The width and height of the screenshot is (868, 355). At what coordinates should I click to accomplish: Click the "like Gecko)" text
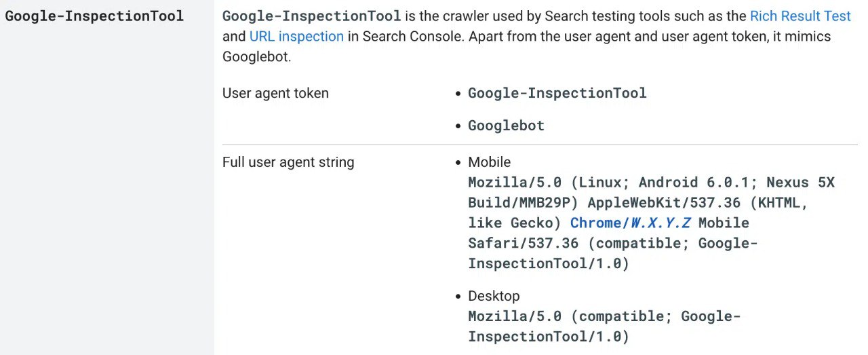click(x=515, y=223)
